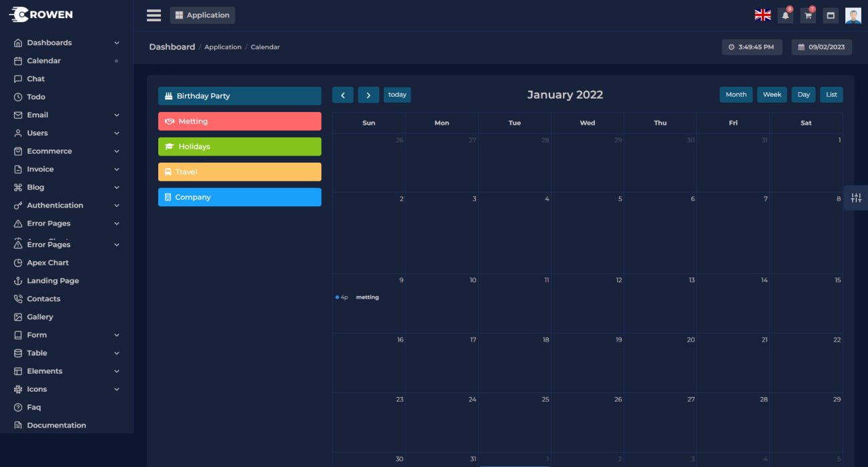Select the blue Company event tag
The image size is (868, 467).
(240, 197)
